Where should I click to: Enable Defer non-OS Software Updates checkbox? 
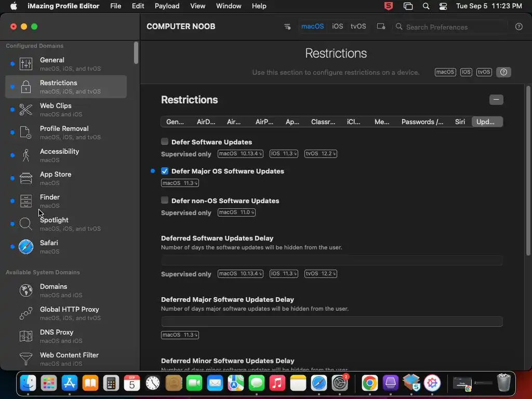(165, 200)
